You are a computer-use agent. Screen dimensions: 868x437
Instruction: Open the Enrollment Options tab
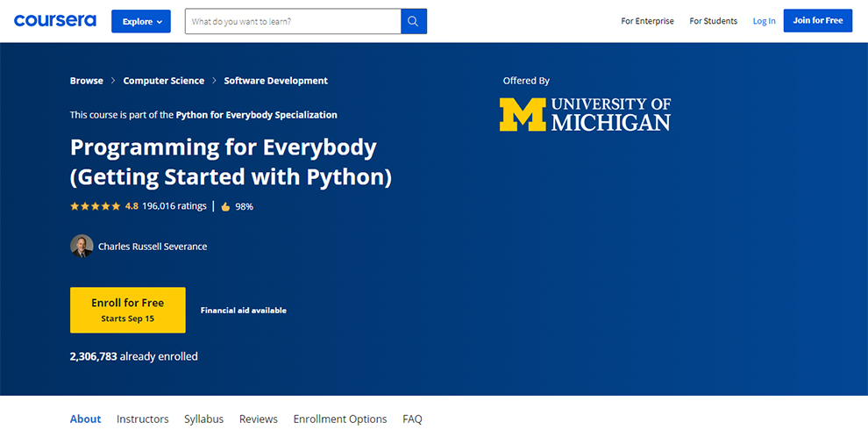[340, 419]
